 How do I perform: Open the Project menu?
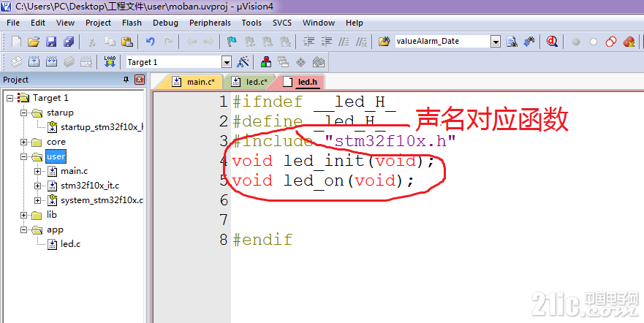pos(98,23)
